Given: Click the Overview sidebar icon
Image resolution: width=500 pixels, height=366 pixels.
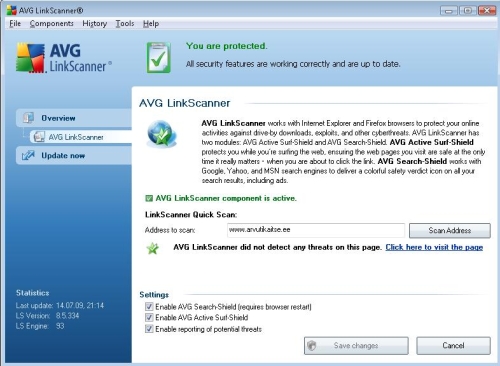Looking at the screenshot, I should coord(28,118).
